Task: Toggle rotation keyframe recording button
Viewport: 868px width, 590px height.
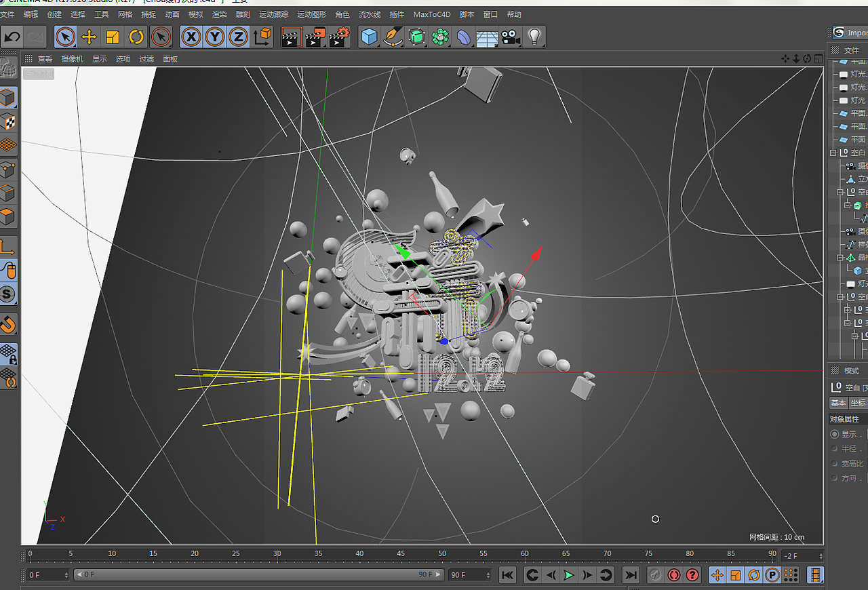Action: click(x=753, y=575)
